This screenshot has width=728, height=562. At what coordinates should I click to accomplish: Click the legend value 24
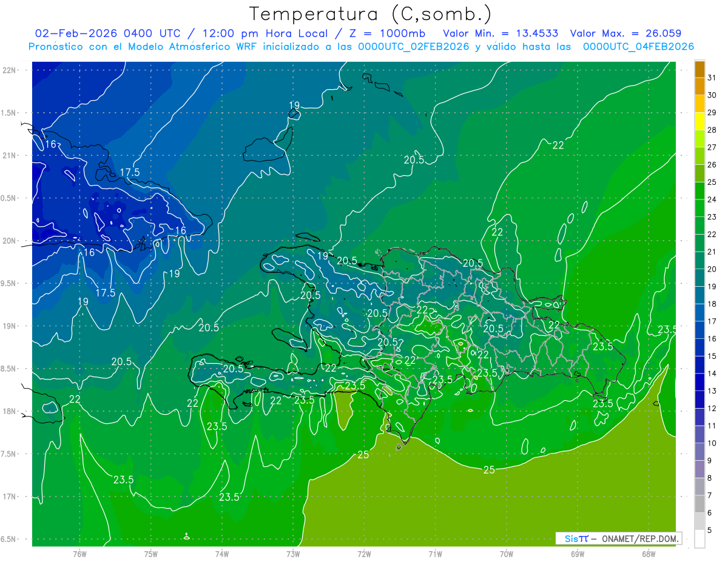(x=712, y=199)
